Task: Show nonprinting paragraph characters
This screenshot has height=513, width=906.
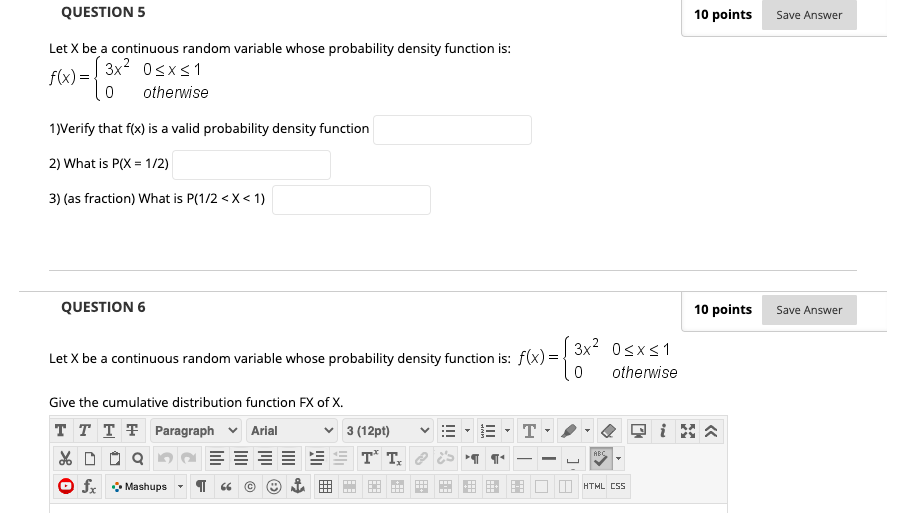Action: coord(201,486)
